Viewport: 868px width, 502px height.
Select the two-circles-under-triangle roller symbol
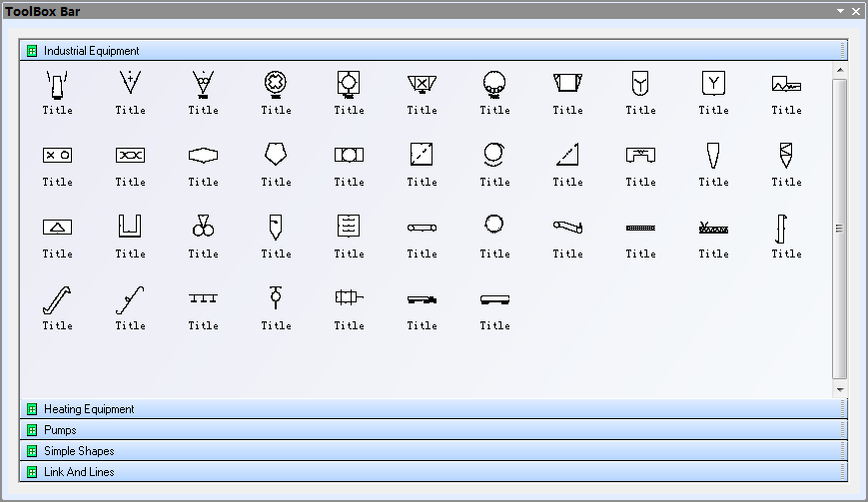203,226
